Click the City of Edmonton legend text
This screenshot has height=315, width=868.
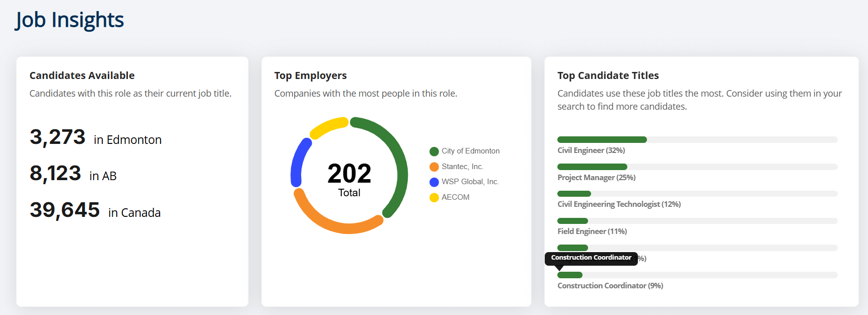[470, 151]
